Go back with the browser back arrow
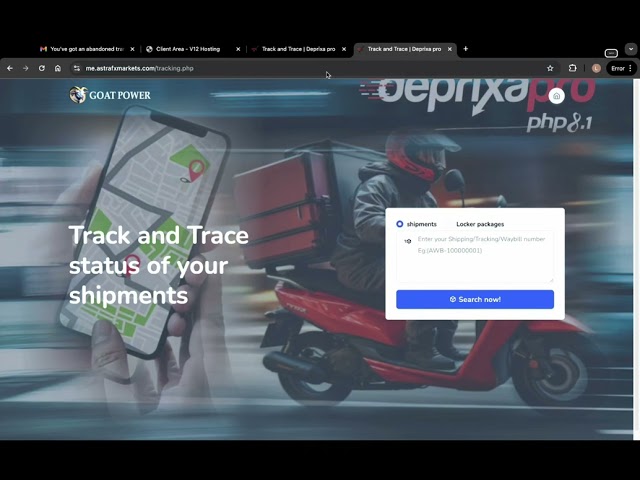 tap(10, 68)
